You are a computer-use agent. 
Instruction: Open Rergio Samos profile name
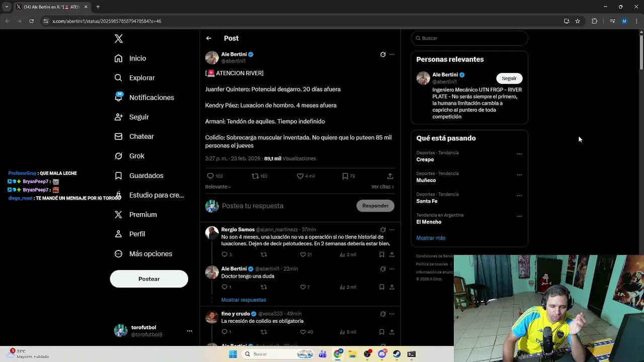(x=238, y=230)
